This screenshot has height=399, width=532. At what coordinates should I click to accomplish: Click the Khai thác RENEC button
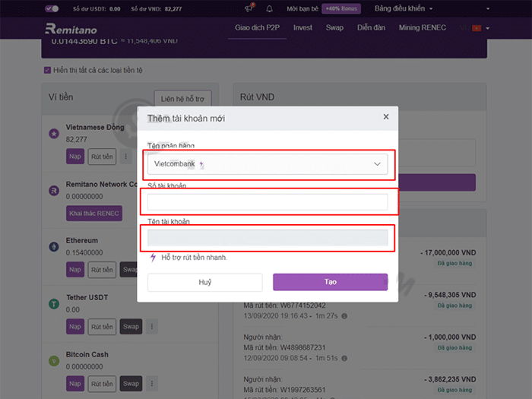(94, 214)
